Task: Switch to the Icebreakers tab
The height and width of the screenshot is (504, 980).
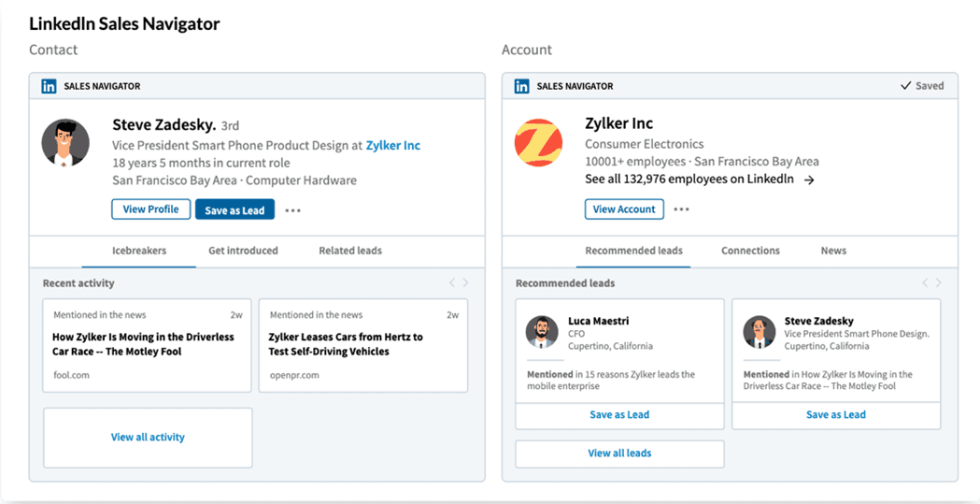Action: [x=139, y=251]
